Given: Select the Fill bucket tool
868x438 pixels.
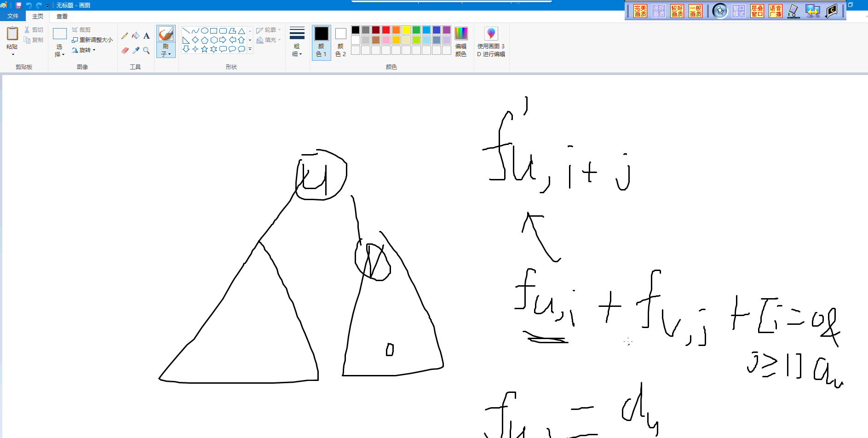Looking at the screenshot, I should coord(136,36).
